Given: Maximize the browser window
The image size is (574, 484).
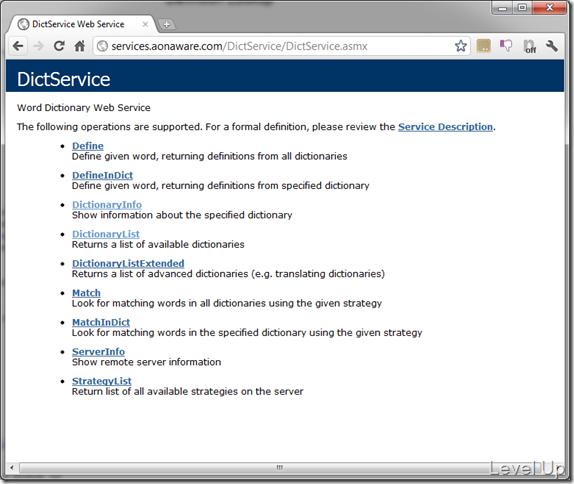Looking at the screenshot, I should (x=522, y=8).
